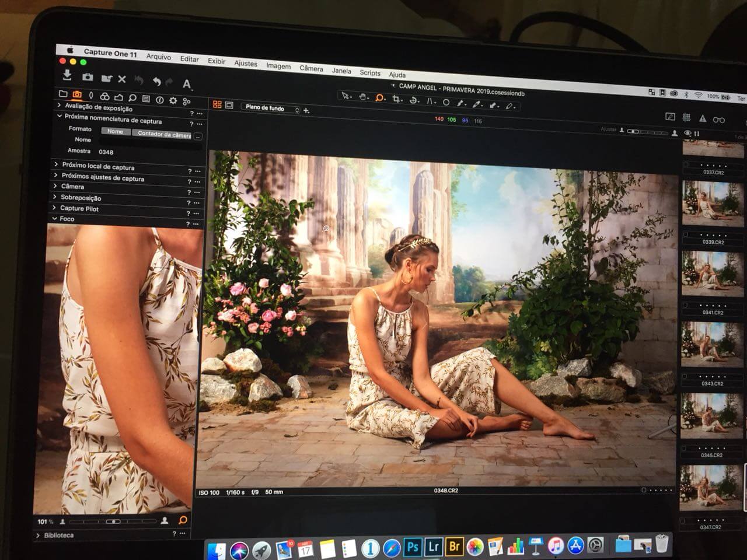Click the Redo arrow icon
The height and width of the screenshot is (560, 747).
169,82
